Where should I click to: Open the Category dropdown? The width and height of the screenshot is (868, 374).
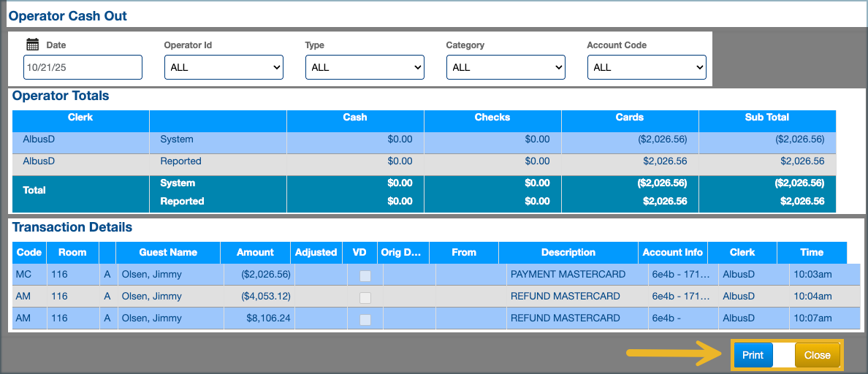coord(505,67)
